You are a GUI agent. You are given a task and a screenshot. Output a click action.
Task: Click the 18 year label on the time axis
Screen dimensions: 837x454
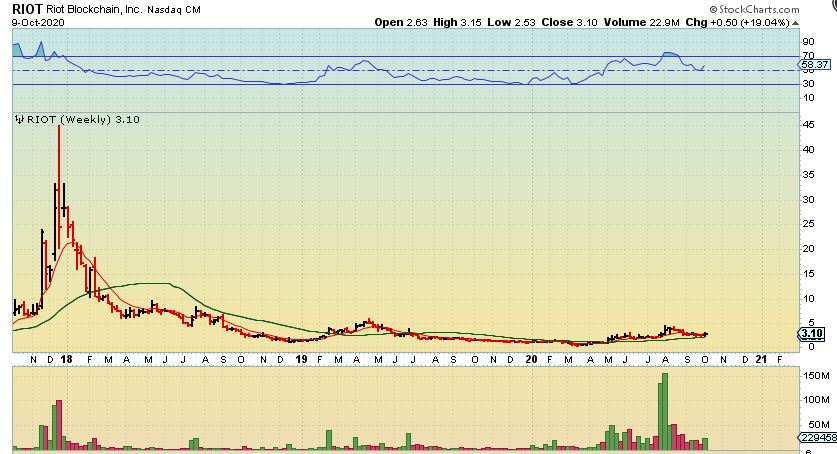(x=66, y=359)
